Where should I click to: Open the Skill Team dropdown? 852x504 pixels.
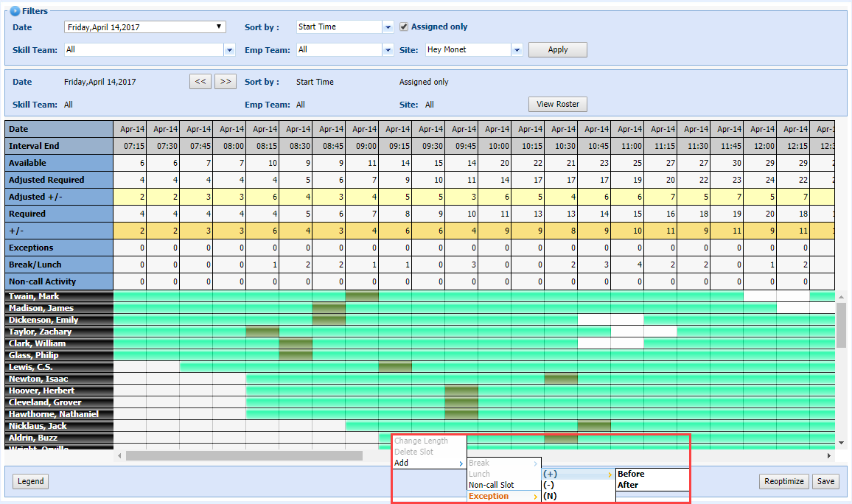tap(229, 50)
